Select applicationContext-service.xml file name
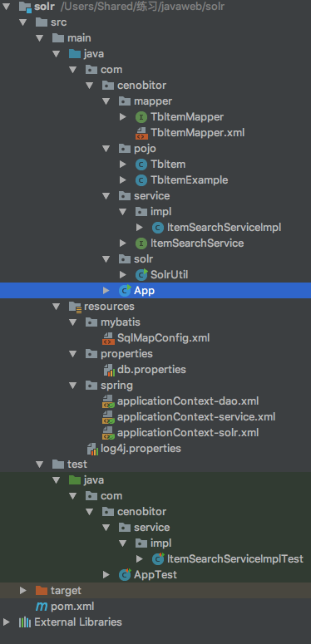This screenshot has height=644, width=311. pos(196,417)
